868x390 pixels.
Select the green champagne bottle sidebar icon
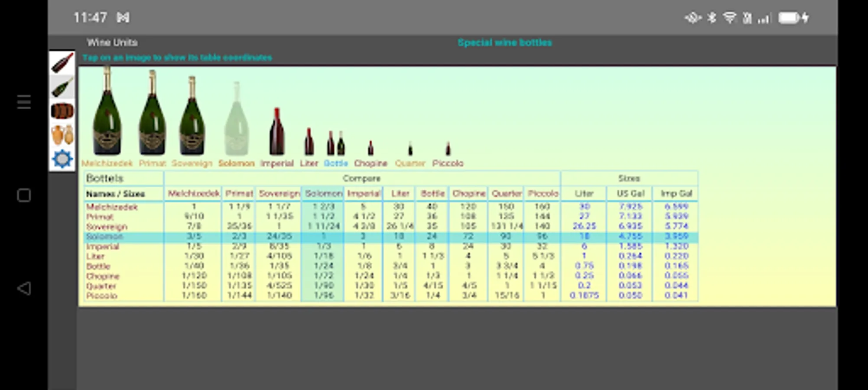[62, 87]
